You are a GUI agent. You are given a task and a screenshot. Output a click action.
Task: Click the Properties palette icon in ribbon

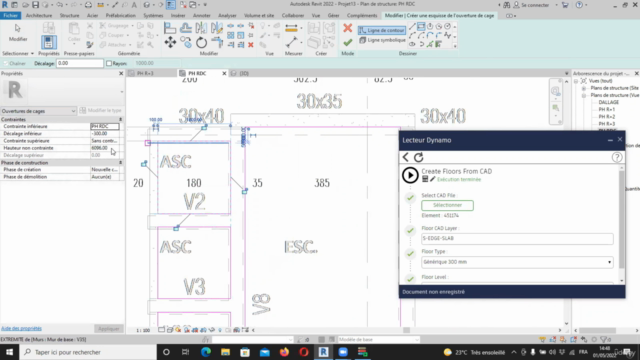pyautogui.click(x=49, y=42)
